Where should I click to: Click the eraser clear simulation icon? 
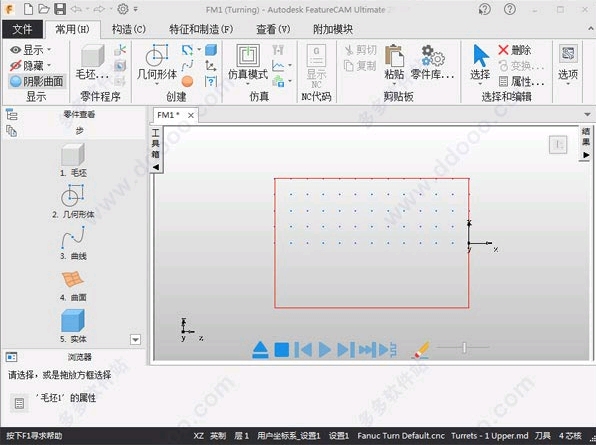(421, 350)
